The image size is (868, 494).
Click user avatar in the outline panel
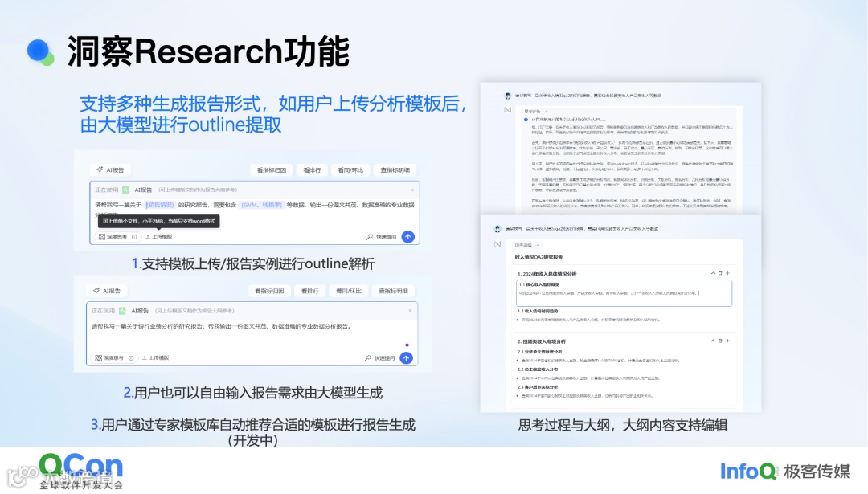pos(497,228)
